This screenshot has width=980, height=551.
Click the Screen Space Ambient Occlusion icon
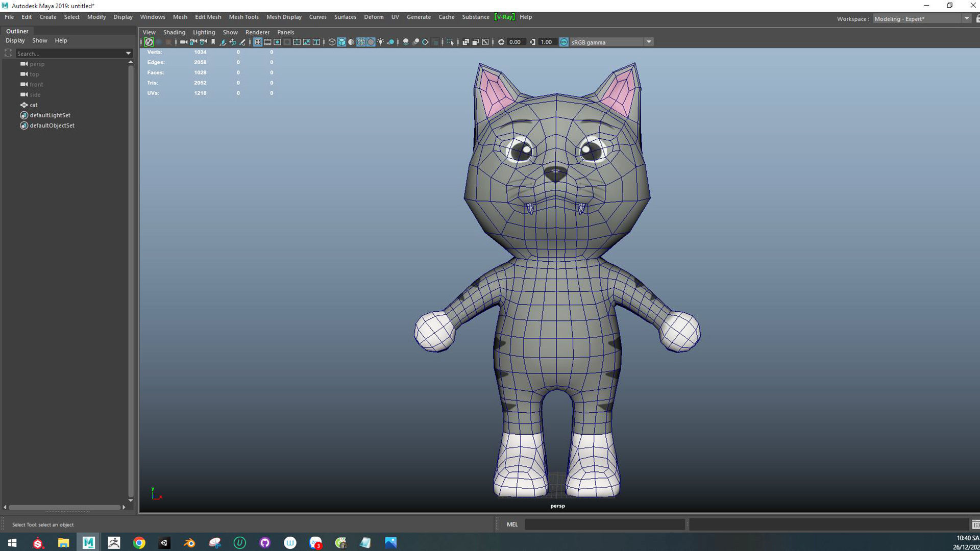[406, 42]
